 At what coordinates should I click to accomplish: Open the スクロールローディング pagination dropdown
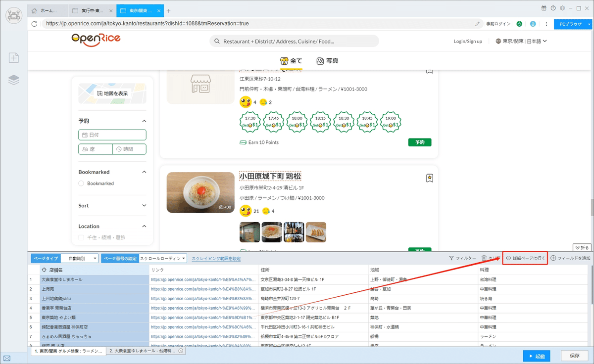(x=162, y=258)
